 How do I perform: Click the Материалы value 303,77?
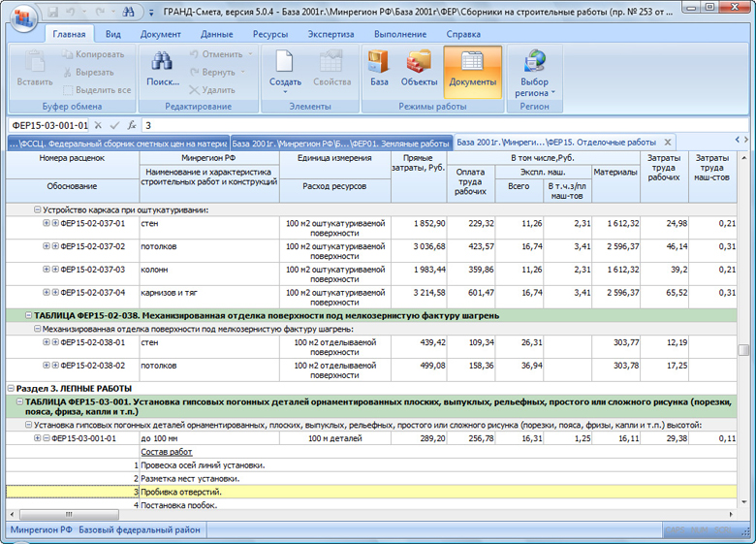[x=626, y=342]
